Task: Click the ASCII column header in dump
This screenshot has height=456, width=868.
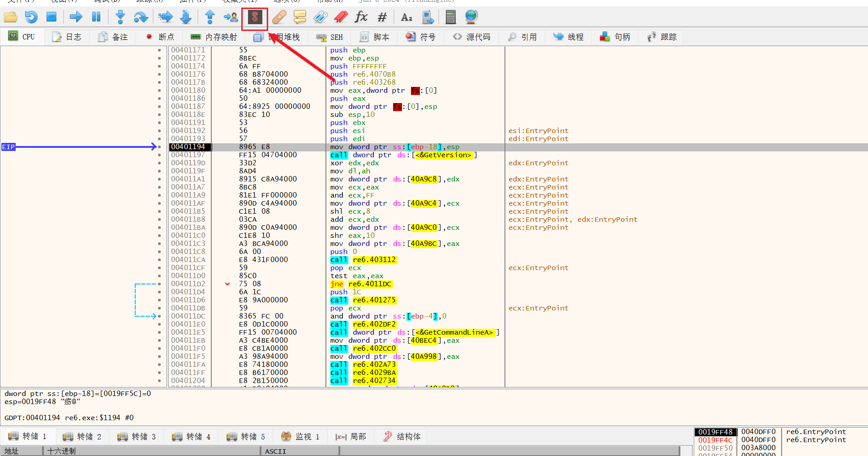Action: click(x=275, y=451)
